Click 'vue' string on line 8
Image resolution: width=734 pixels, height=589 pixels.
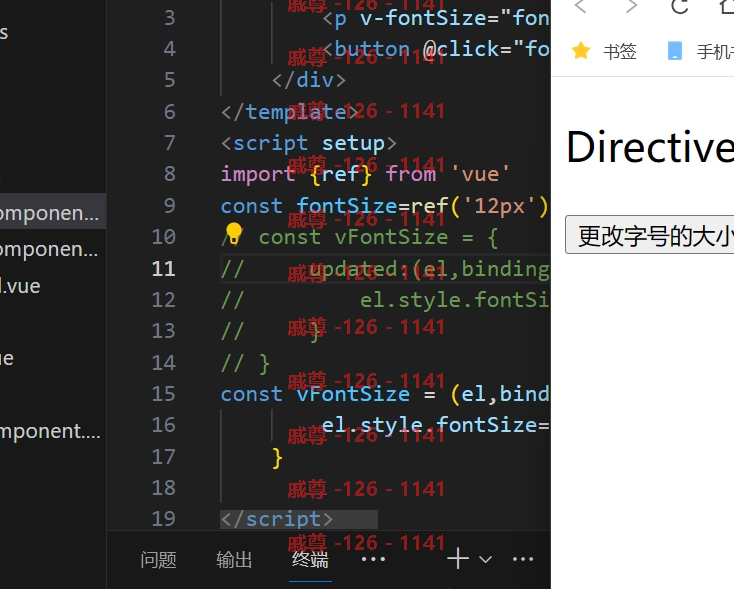(x=480, y=175)
